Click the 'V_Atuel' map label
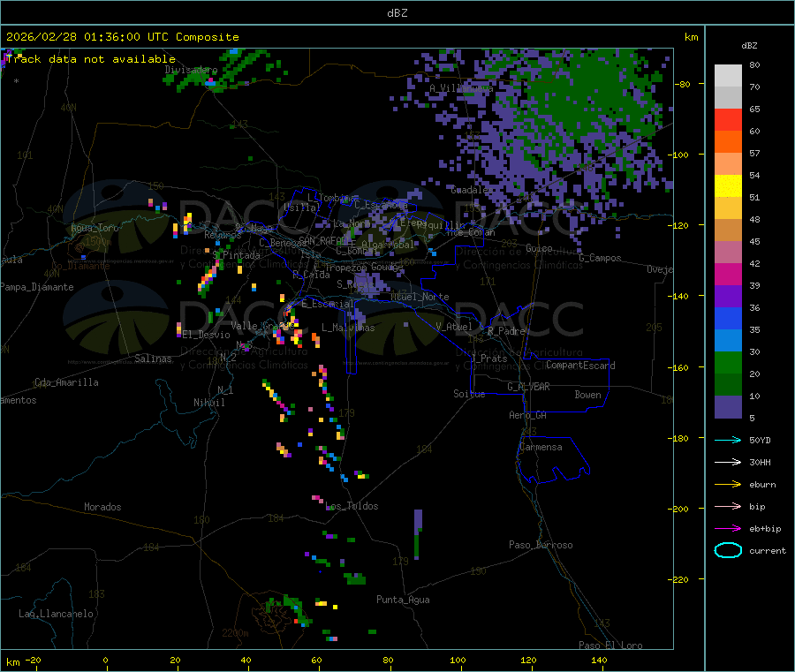795x672 pixels. [x=454, y=327]
